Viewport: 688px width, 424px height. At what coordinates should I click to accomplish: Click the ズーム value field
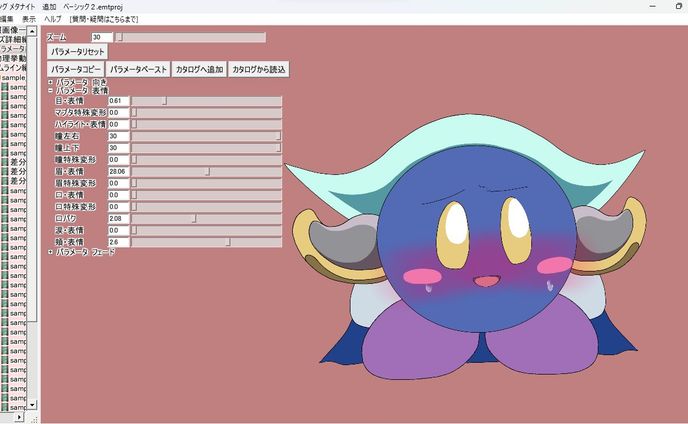[102, 37]
